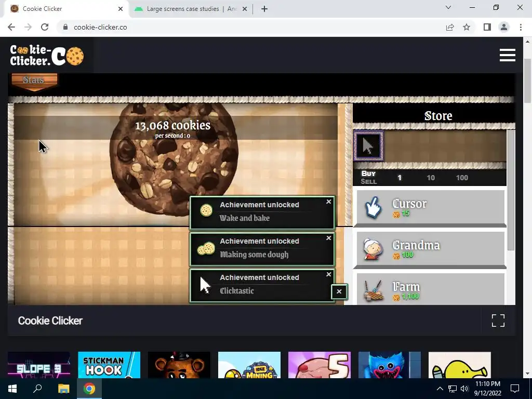Screen dimensions: 532x399
Task: Open the Windows notification center
Action: tap(515, 389)
